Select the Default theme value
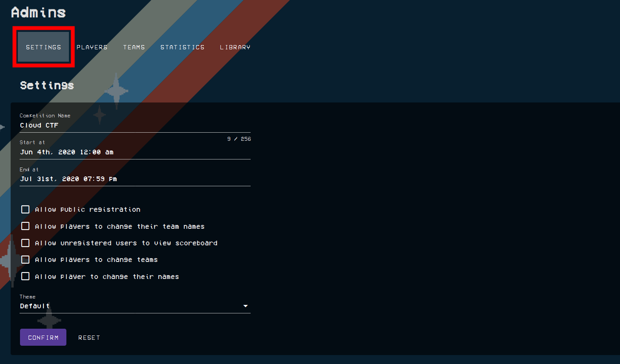The image size is (620, 364). click(x=35, y=306)
